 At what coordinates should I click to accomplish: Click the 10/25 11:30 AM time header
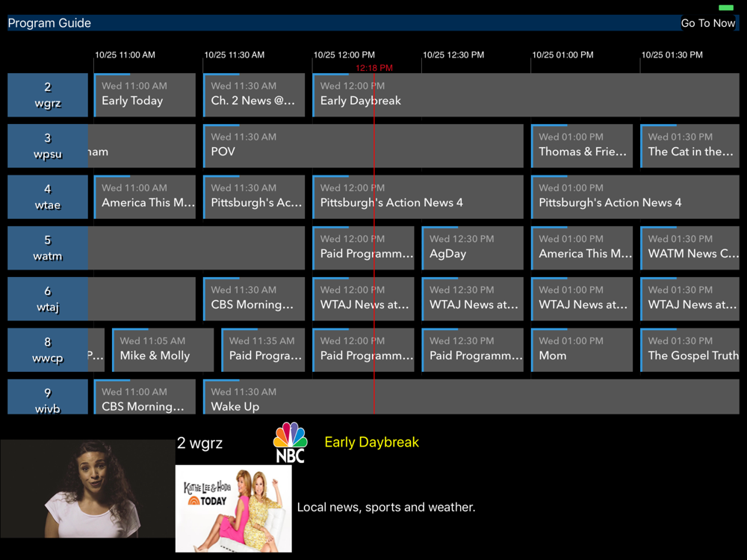235,55
